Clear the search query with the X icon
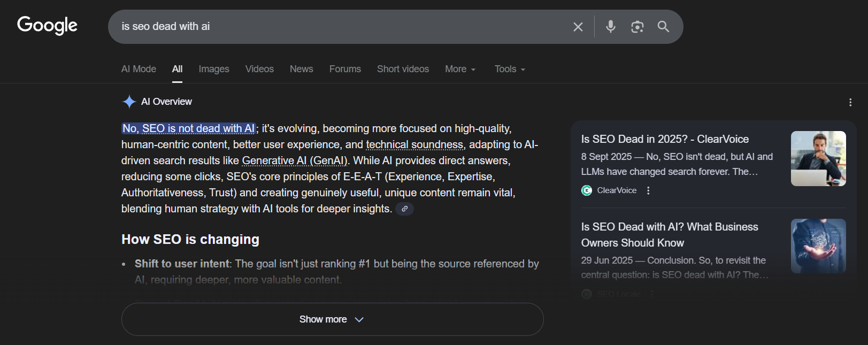Image resolution: width=868 pixels, height=345 pixels. pyautogui.click(x=578, y=27)
